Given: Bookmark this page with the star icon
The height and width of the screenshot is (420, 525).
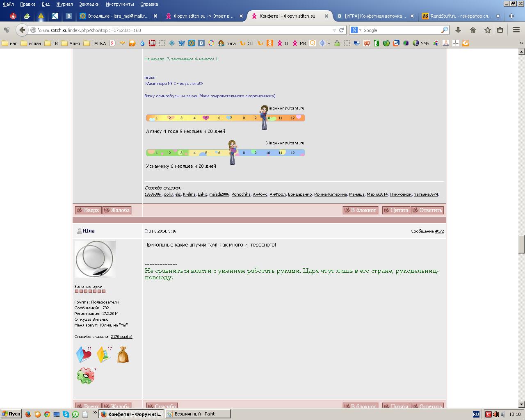Looking at the screenshot, I should pos(488,30).
